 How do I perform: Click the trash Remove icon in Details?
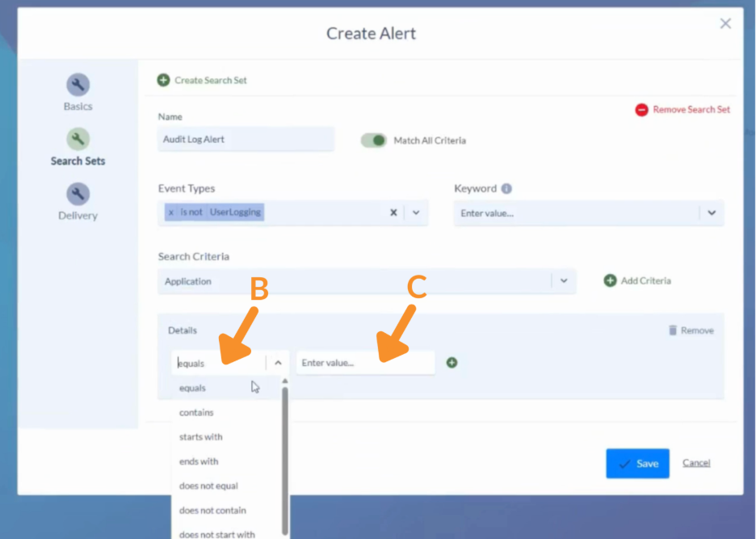click(x=673, y=331)
